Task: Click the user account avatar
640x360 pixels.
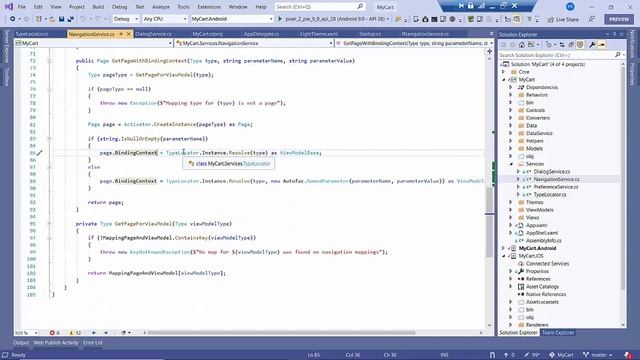Action: [x=570, y=7]
